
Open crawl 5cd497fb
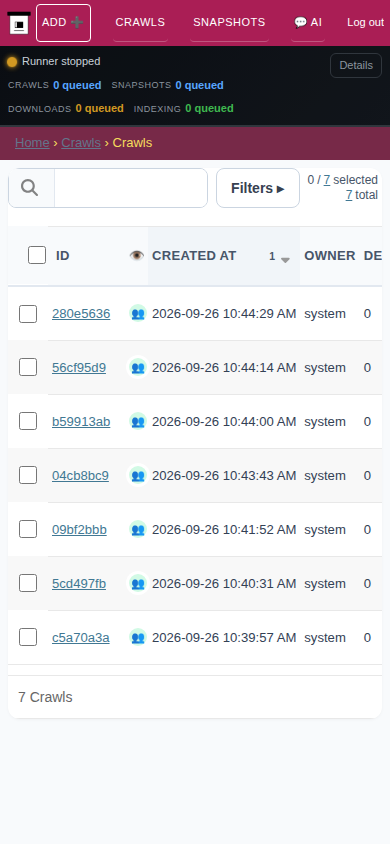coord(79,583)
